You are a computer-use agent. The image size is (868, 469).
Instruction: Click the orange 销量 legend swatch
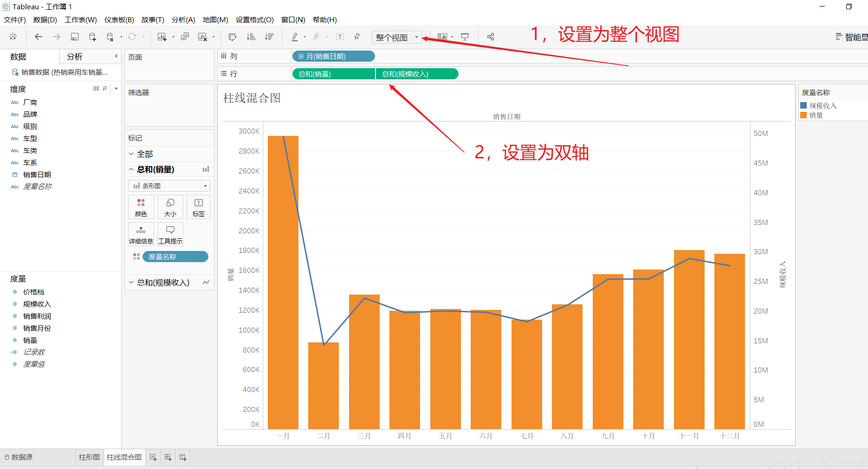coord(803,115)
